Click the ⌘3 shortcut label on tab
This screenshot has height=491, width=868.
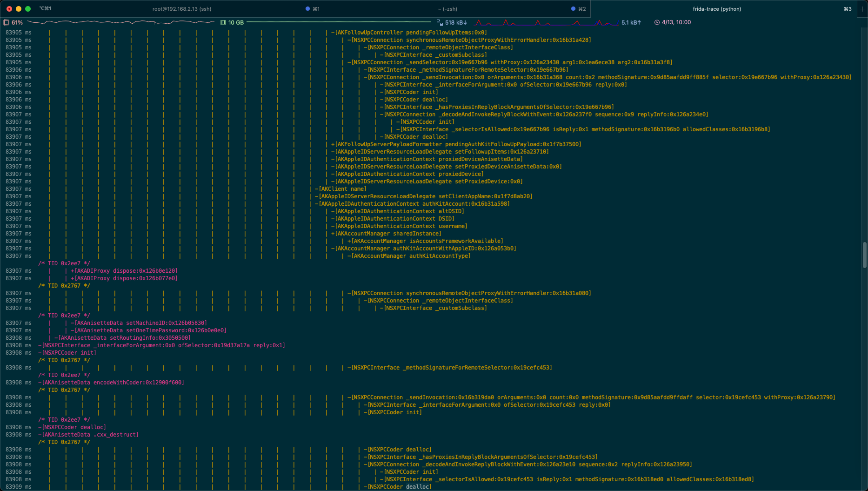pos(848,9)
